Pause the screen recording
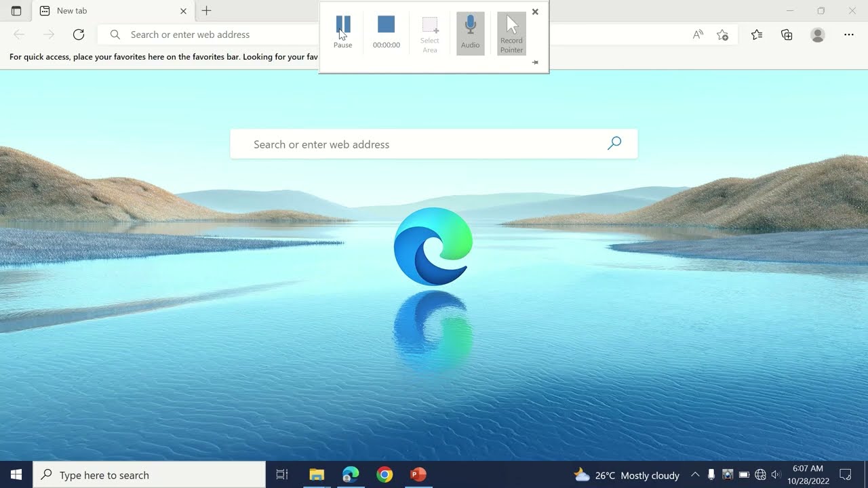868x488 pixels. (x=343, y=33)
